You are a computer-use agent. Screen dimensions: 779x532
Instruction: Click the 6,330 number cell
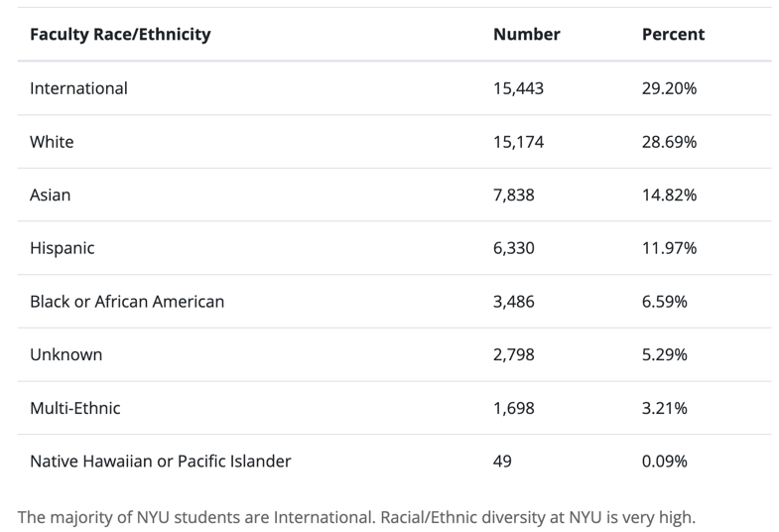(513, 248)
